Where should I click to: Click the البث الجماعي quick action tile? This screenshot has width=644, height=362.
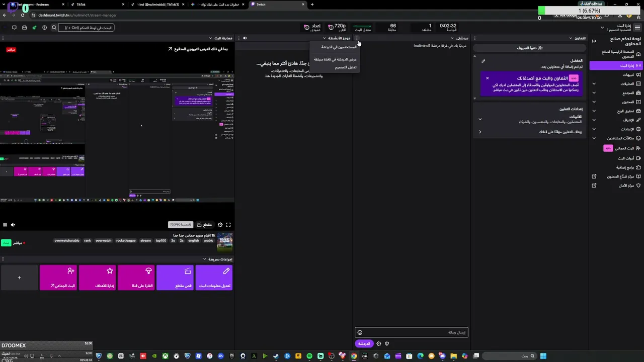[x=58, y=278]
